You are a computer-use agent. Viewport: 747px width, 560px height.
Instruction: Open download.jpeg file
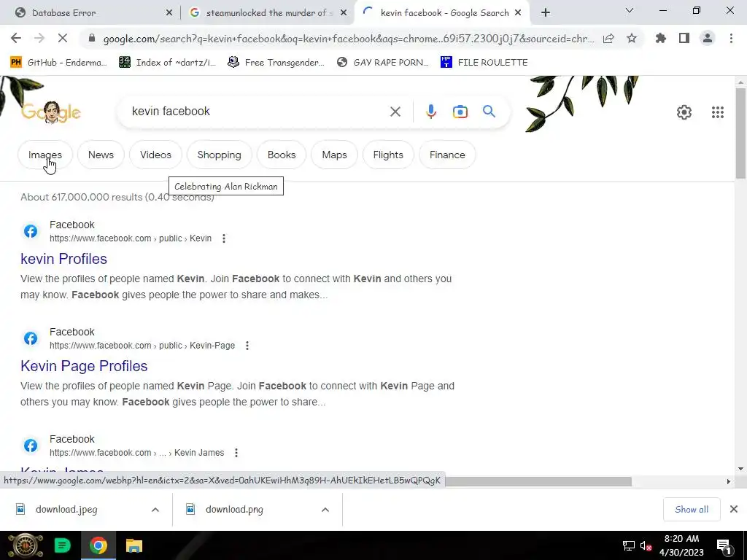point(66,510)
